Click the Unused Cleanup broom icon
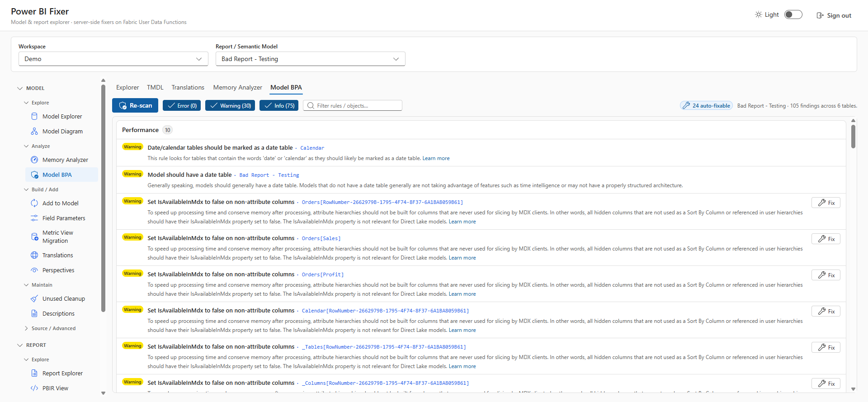 click(x=34, y=299)
